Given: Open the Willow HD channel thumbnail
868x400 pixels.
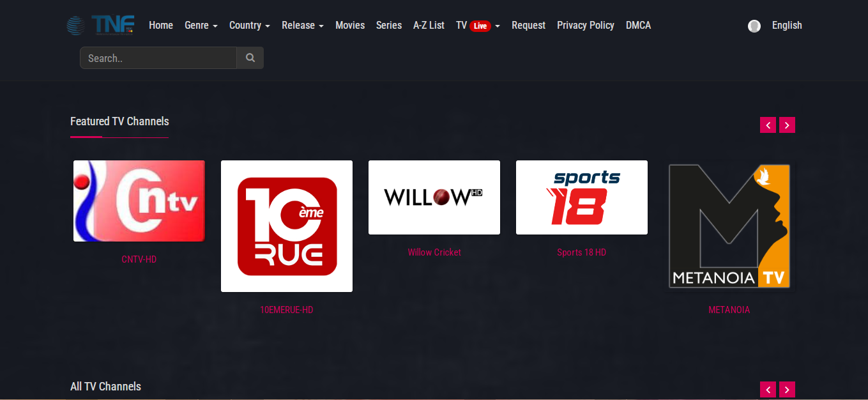Looking at the screenshot, I should (x=434, y=197).
